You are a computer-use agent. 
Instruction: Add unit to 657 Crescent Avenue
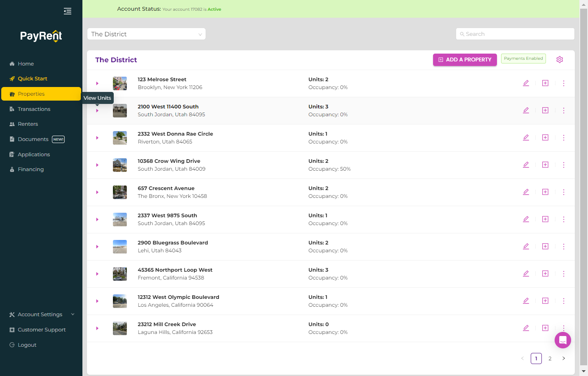545,192
